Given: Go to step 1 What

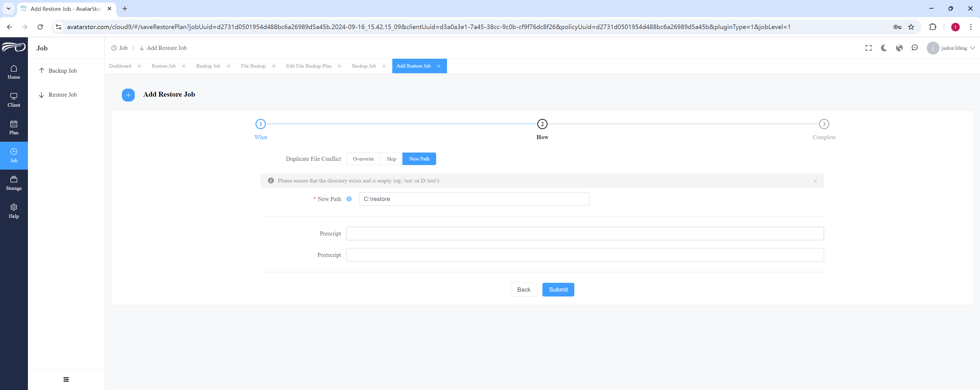Looking at the screenshot, I should coord(261,124).
